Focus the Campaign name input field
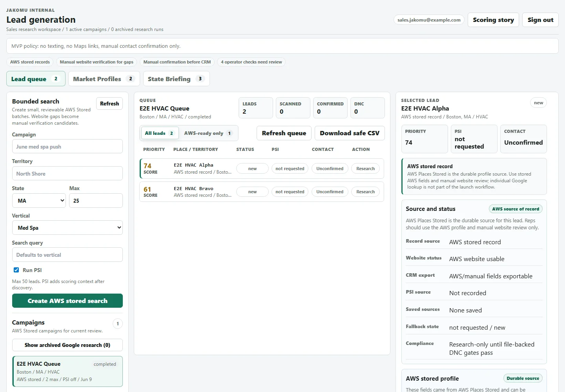This screenshot has width=565, height=392. (x=67, y=146)
